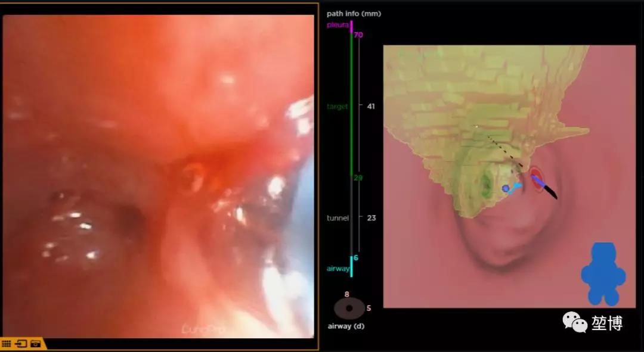Click the path info (mm) heading
Screen dimensions: 644x352
[354, 13]
